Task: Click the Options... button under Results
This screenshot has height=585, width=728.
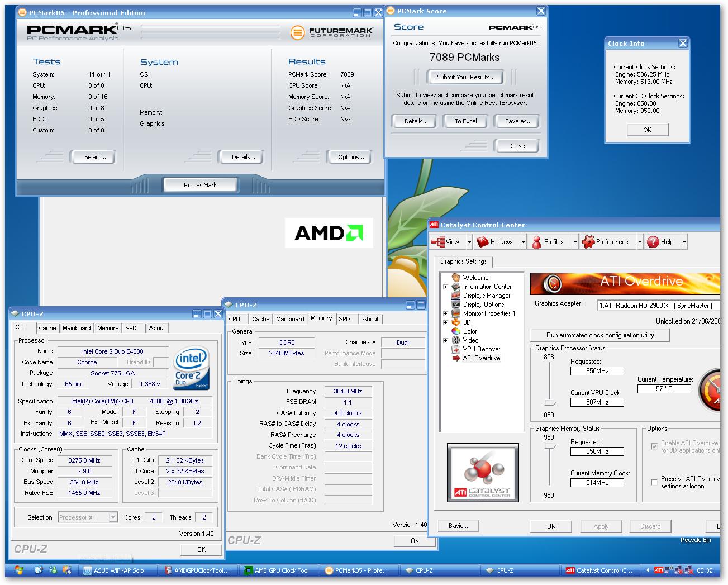Action: 351,157
